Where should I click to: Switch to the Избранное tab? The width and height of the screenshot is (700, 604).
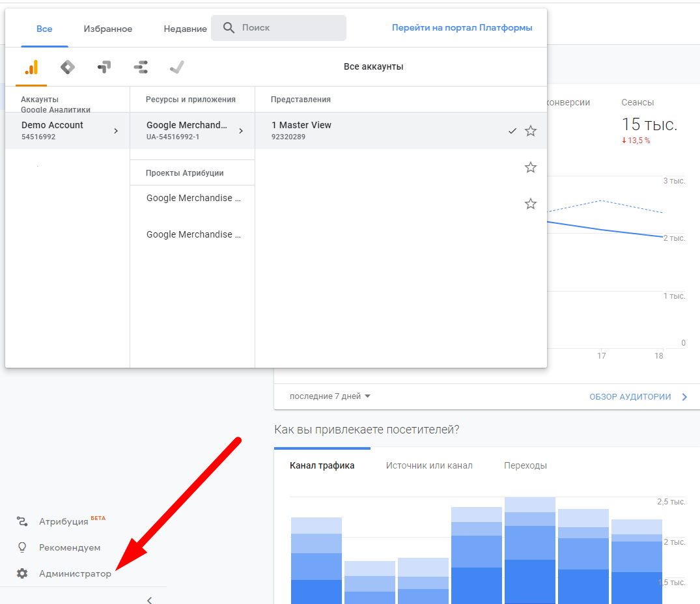point(108,29)
